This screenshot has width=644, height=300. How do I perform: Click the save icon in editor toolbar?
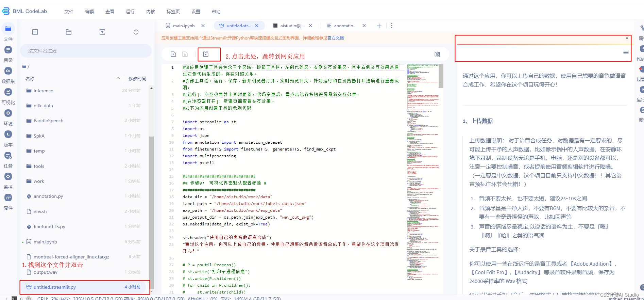185,54
